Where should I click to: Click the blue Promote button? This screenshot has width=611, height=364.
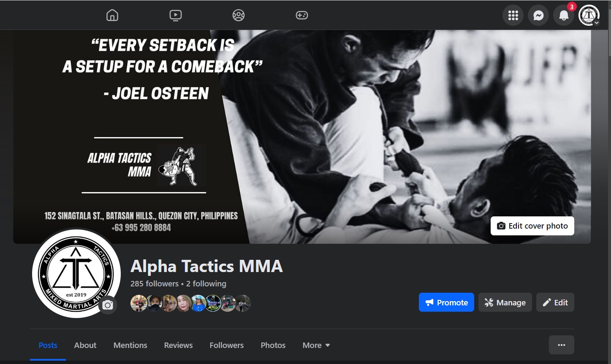coord(446,302)
